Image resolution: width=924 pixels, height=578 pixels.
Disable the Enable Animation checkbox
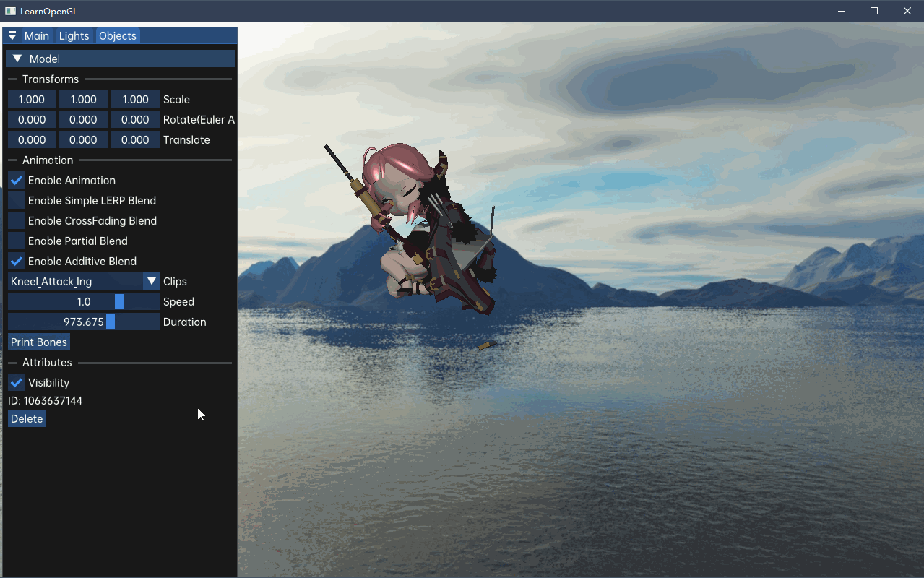pyautogui.click(x=17, y=180)
